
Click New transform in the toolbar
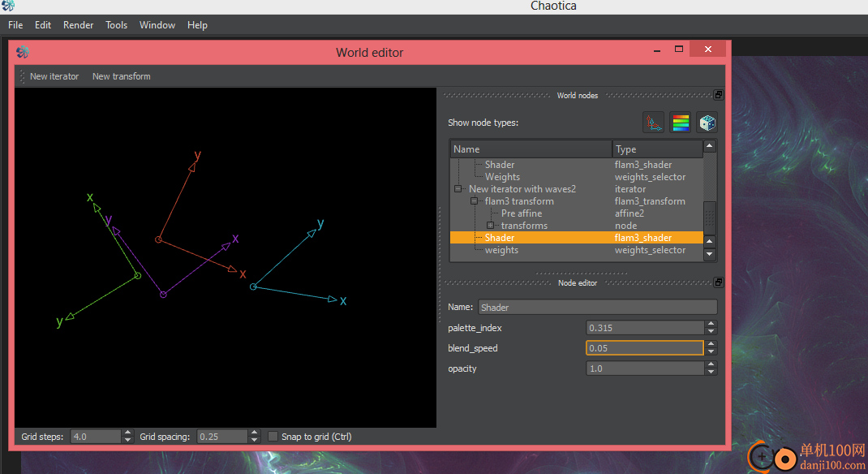121,76
